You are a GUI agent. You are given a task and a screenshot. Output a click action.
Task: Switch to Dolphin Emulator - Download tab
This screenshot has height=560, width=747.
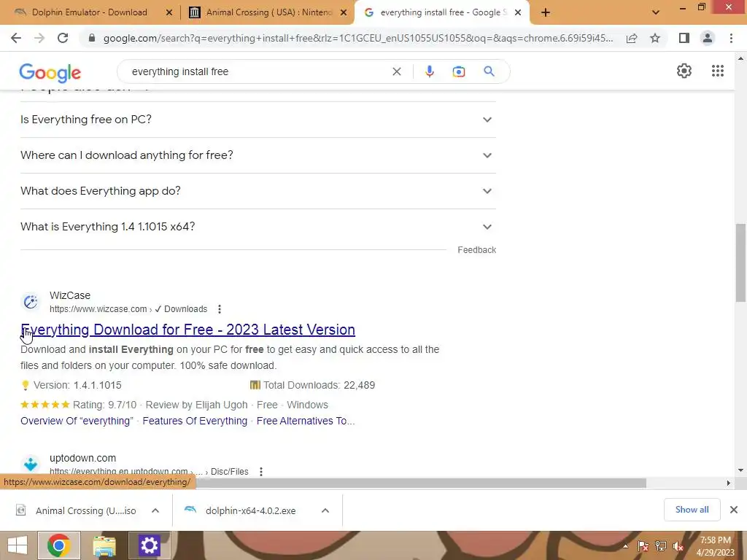point(90,12)
